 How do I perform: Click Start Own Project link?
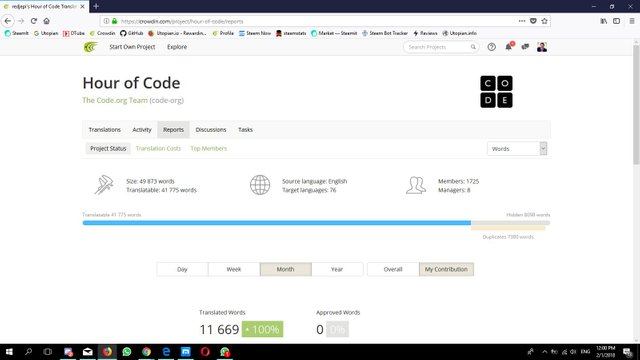coord(132,47)
